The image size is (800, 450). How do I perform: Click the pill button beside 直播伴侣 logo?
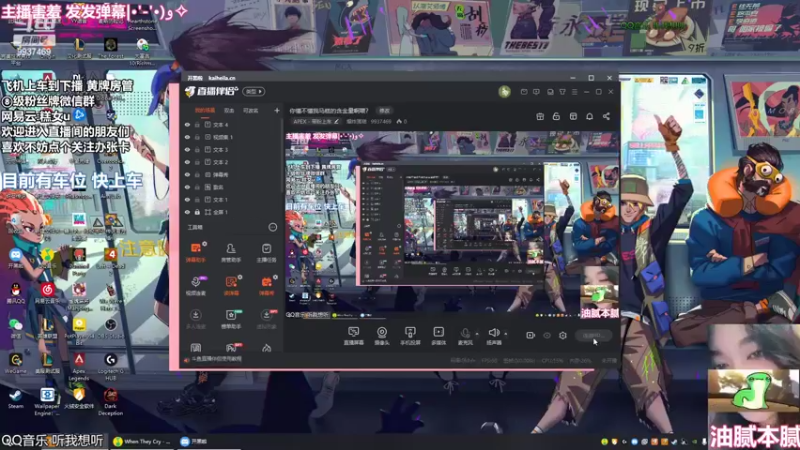tap(254, 91)
